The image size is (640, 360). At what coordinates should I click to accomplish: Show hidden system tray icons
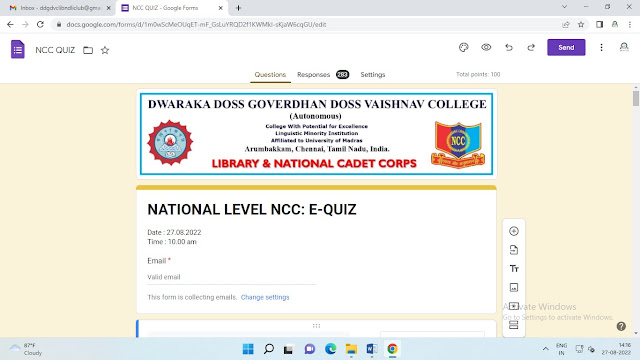[x=545, y=349]
